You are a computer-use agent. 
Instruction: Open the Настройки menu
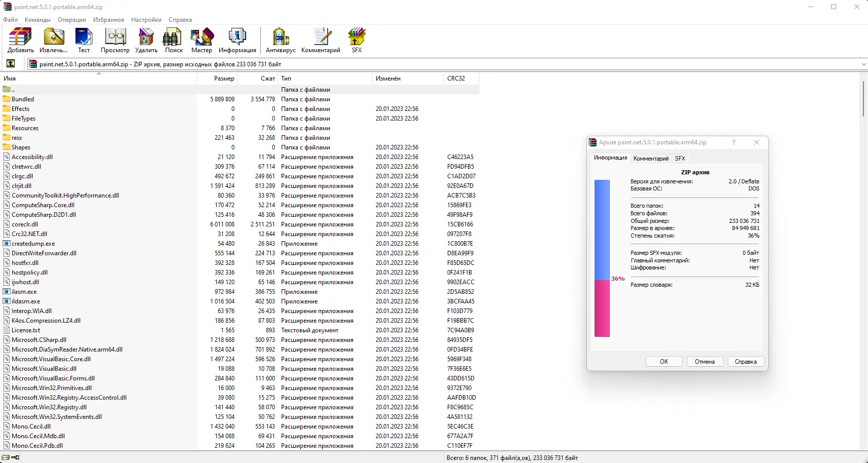point(146,20)
